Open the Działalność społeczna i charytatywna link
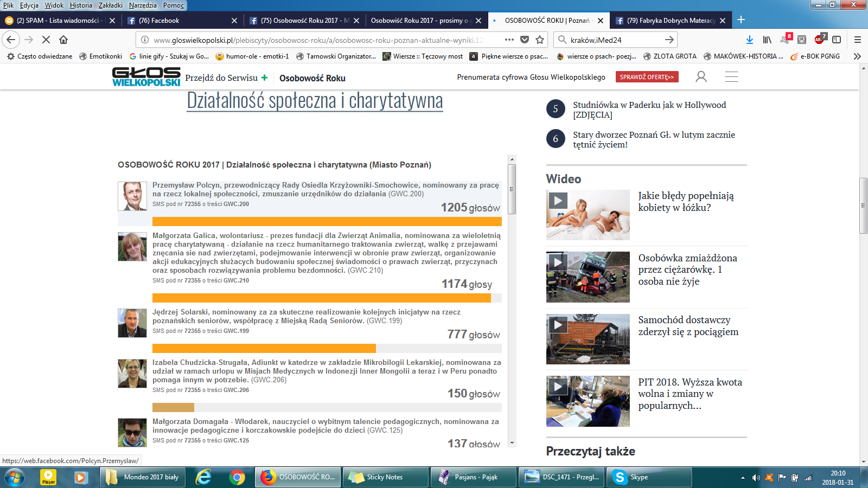 [315, 101]
